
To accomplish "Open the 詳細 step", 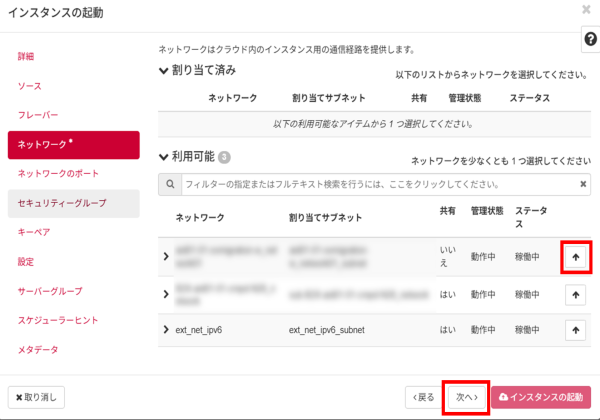I will 26,56.
